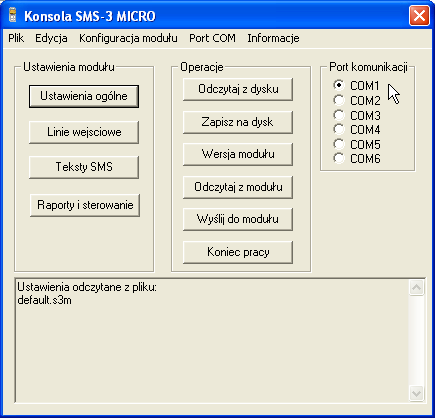Open the Informacje menu

[x=273, y=38]
